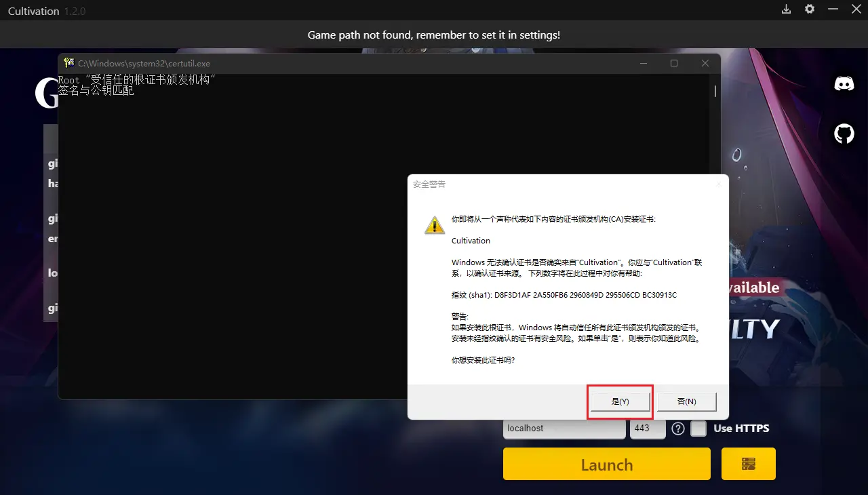The width and height of the screenshot is (868, 495).
Task: Open the Discord community icon
Action: pyautogui.click(x=843, y=83)
